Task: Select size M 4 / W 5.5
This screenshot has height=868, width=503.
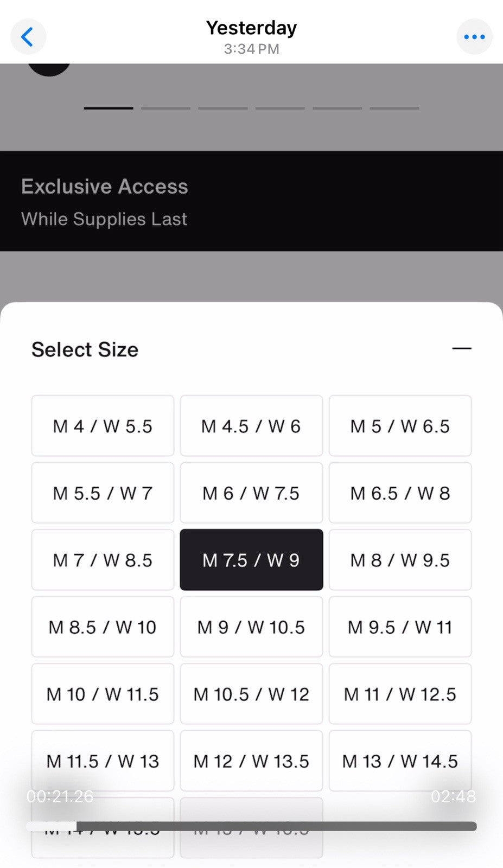Action: tap(103, 426)
